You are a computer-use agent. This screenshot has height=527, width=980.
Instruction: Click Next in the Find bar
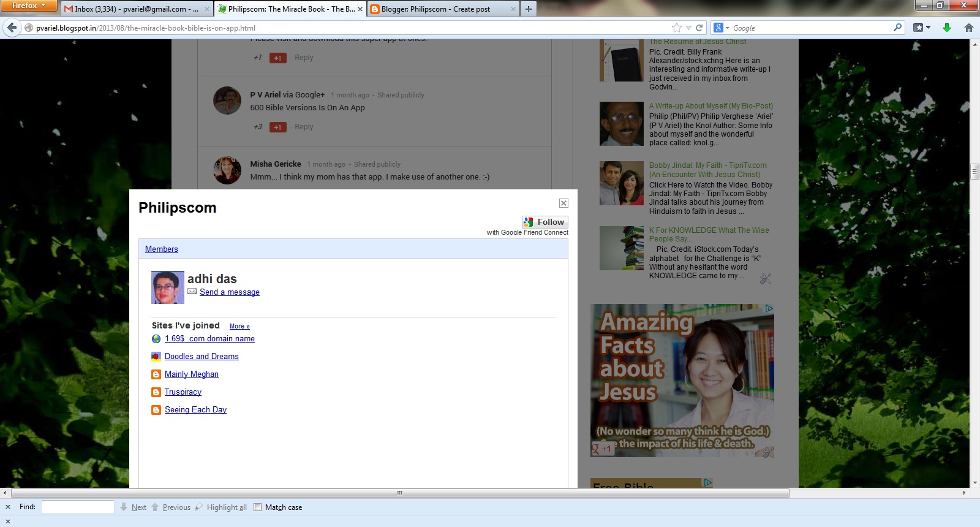pos(134,507)
